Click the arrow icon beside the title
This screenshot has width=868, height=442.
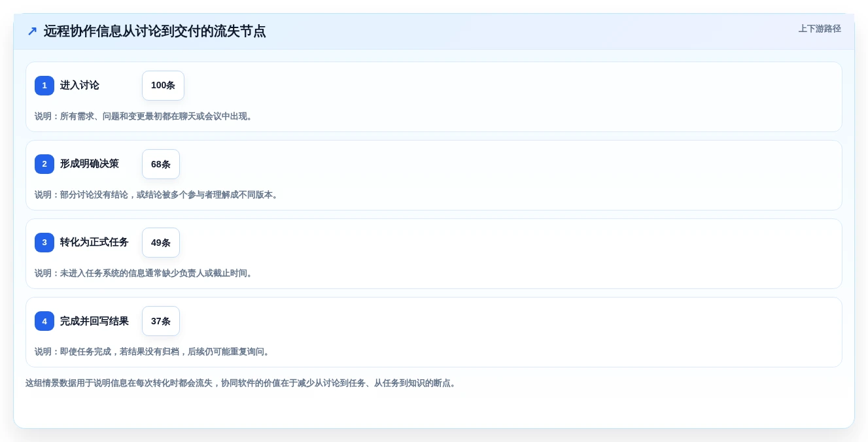[32, 31]
